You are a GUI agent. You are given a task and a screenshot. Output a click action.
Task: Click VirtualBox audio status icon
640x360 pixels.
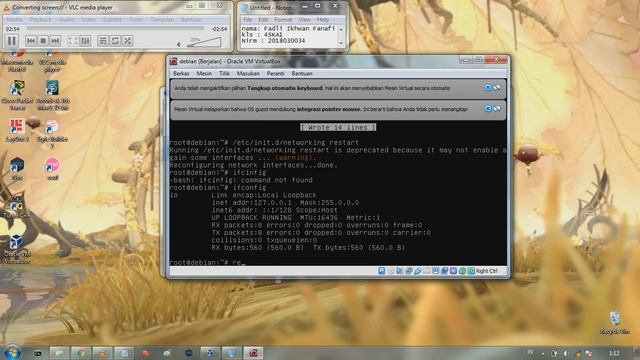click(x=399, y=271)
